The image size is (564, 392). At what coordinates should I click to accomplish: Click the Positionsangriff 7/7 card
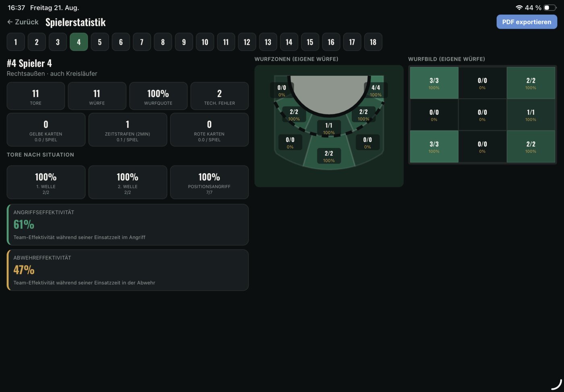tap(209, 182)
